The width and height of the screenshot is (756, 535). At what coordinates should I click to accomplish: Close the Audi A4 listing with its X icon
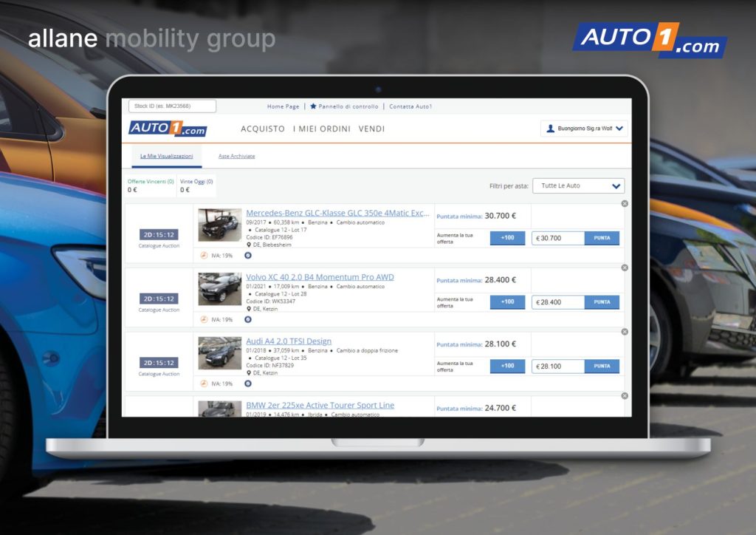click(625, 332)
